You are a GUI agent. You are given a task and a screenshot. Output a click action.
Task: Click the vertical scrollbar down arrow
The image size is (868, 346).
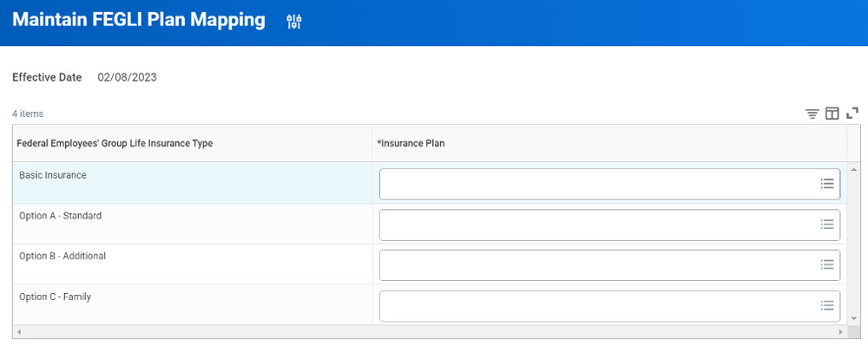(x=853, y=318)
